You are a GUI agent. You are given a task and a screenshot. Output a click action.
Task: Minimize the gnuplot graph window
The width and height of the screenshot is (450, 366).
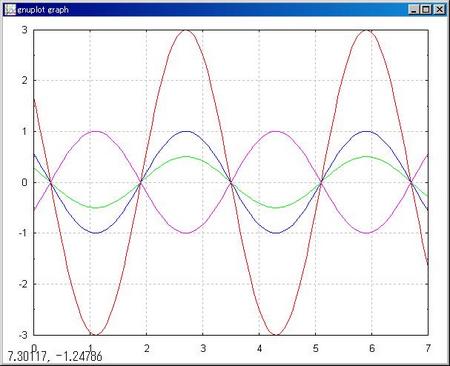point(414,10)
